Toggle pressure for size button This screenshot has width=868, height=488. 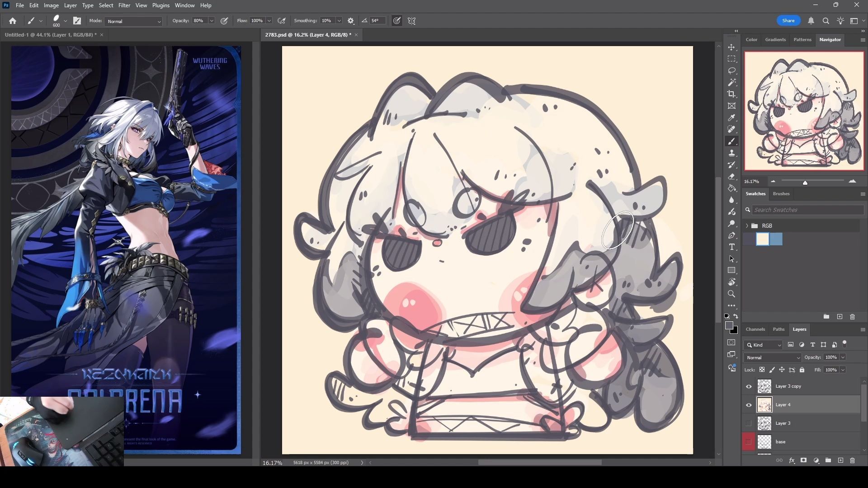click(x=397, y=21)
